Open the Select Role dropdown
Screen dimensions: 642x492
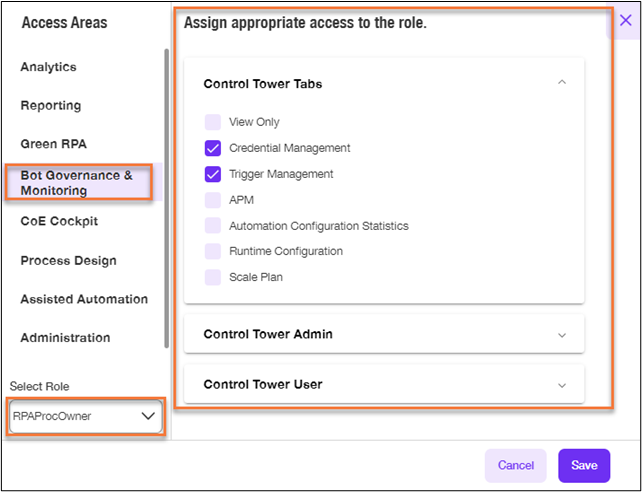86,416
